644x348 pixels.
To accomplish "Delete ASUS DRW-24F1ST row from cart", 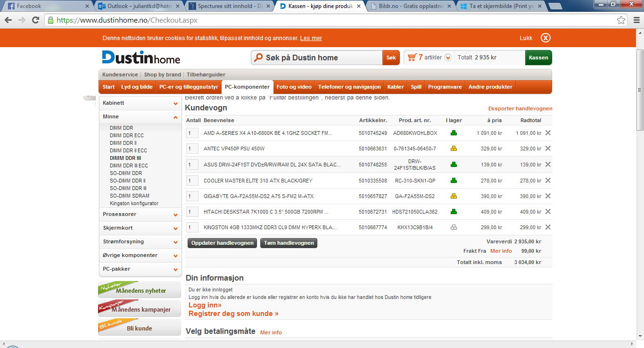I will click(x=548, y=165).
